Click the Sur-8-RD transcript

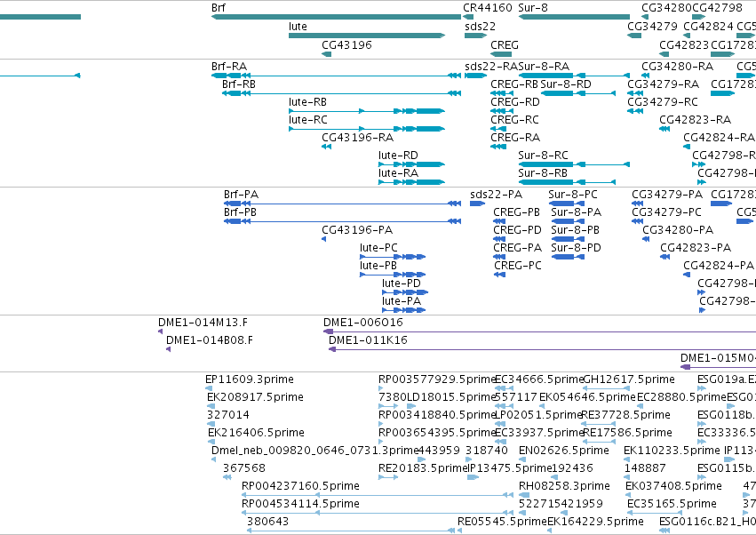pos(577,93)
